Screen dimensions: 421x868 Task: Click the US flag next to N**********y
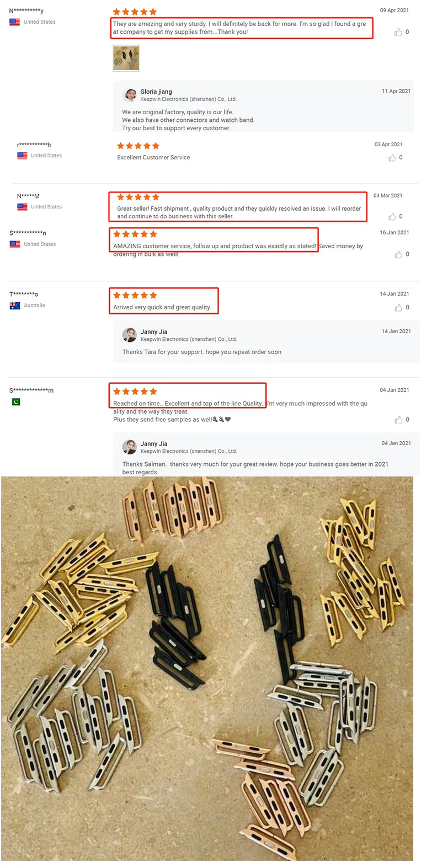[x=15, y=22]
